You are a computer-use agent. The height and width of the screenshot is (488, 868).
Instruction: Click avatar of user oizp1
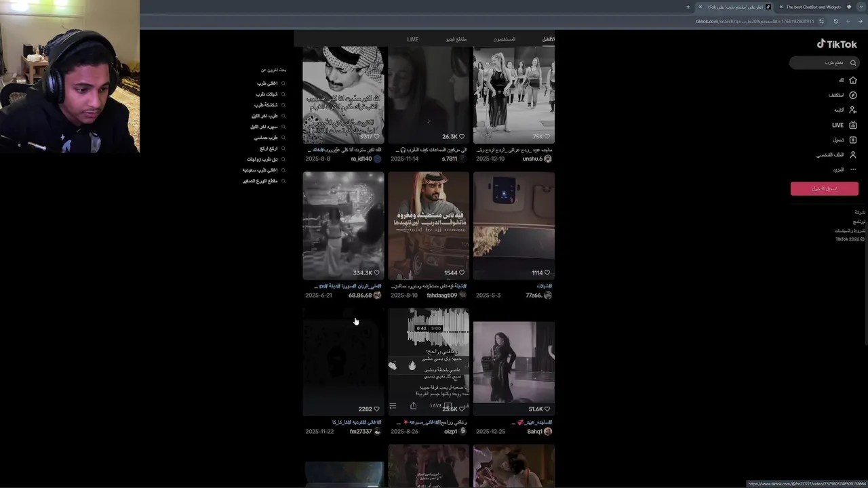click(462, 431)
